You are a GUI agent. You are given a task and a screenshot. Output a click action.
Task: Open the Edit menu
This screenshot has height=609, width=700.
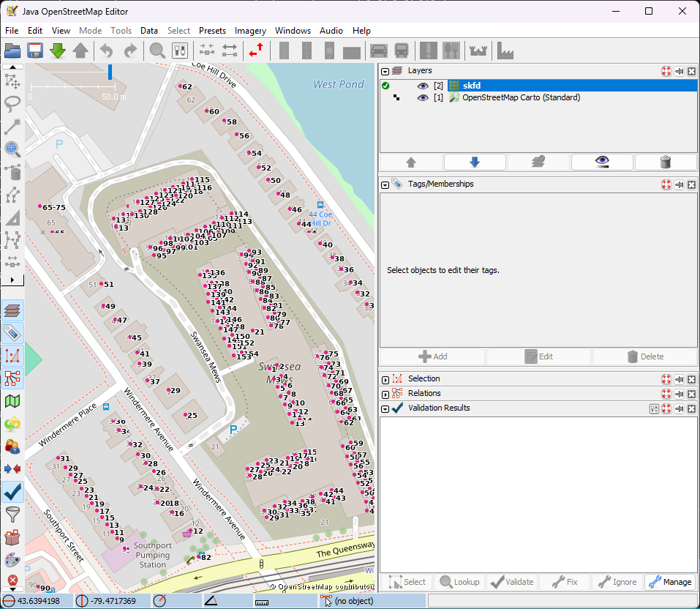coord(35,31)
